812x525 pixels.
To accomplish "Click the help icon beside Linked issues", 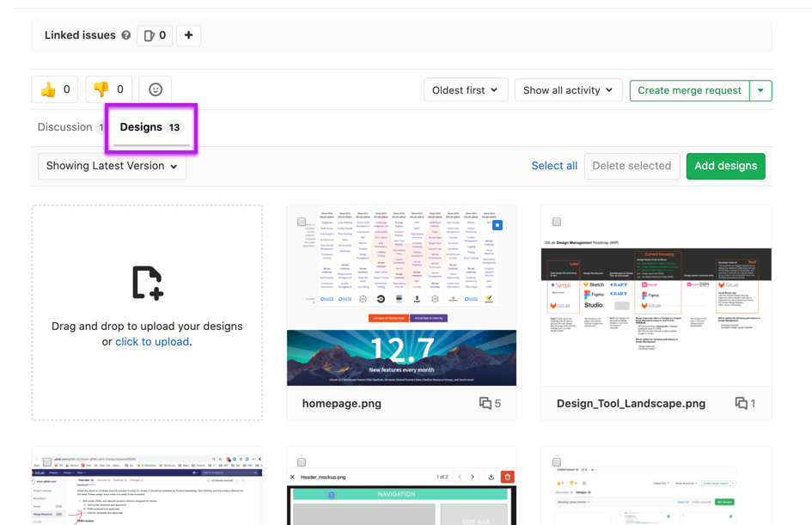I will tap(126, 35).
